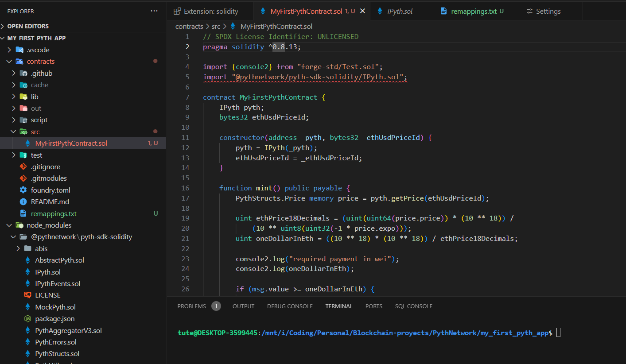626x364 pixels.
Task: Open the Problems panel tab
Action: pos(191,306)
